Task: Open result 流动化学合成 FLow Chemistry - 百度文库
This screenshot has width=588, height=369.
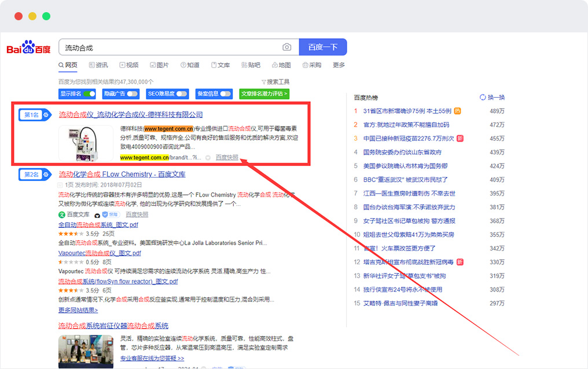Action: click(122, 174)
